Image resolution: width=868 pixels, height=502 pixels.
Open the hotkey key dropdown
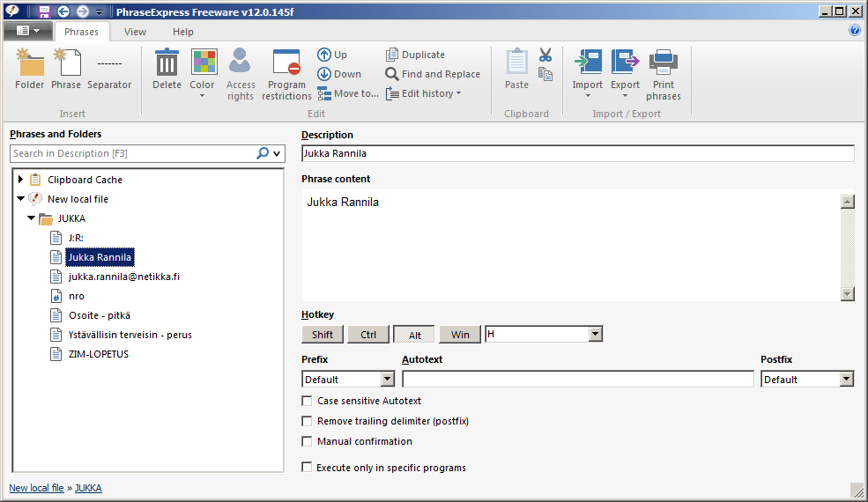596,334
